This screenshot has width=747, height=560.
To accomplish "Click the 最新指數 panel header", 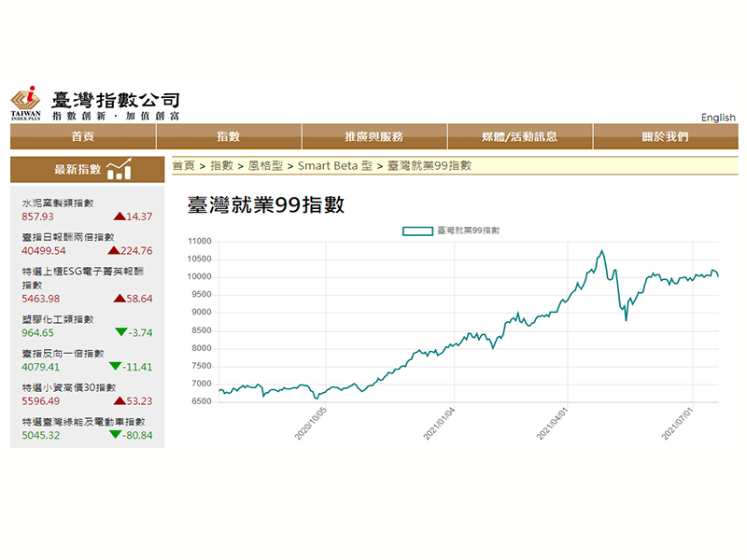I will [x=88, y=170].
